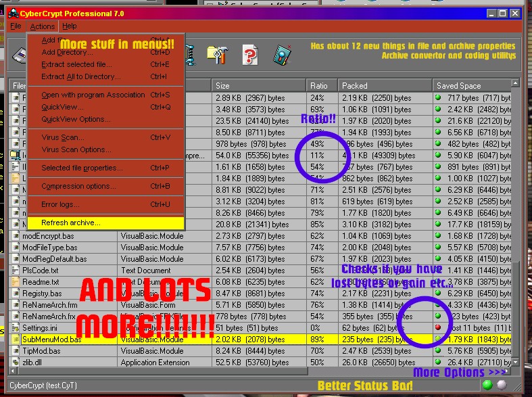
Task: Click file icon beside Registry.bas
Action: pyautogui.click(x=16, y=293)
